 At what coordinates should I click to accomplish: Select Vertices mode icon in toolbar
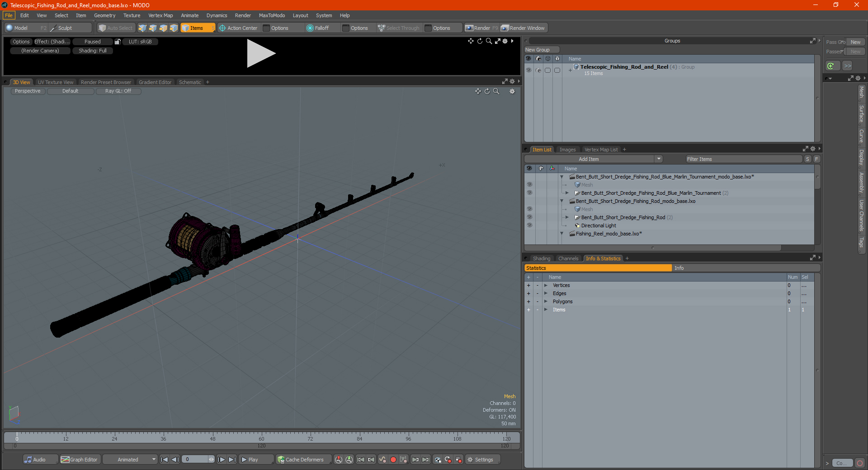point(142,28)
